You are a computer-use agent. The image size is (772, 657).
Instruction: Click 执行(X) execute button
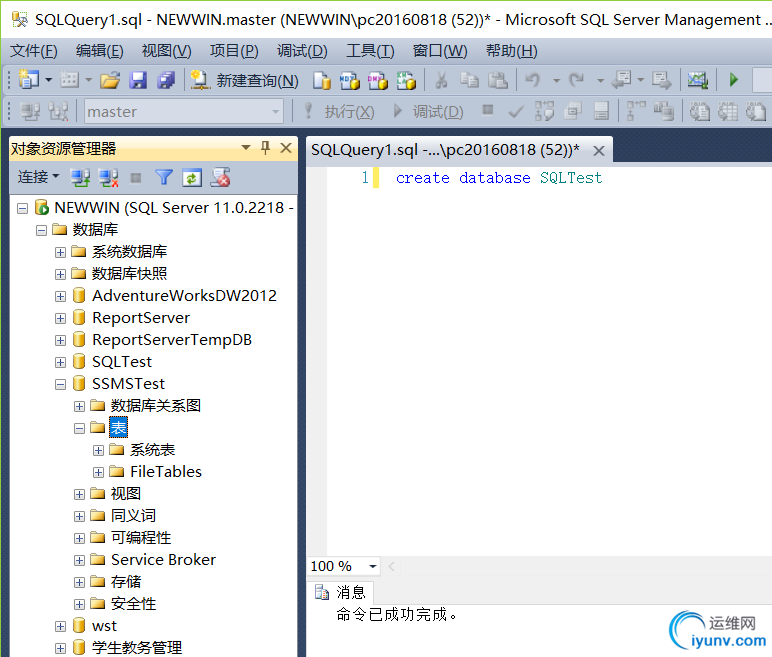[x=340, y=112]
